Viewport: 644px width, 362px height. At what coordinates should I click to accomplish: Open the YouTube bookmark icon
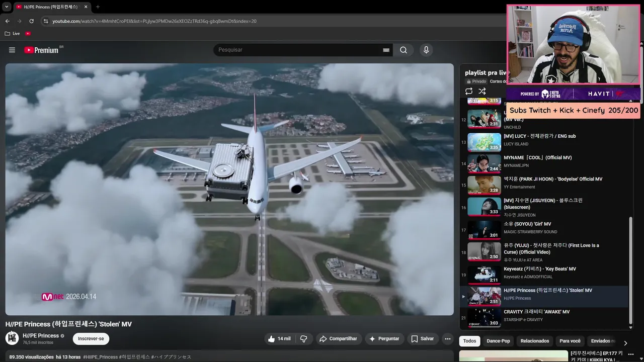(28, 34)
